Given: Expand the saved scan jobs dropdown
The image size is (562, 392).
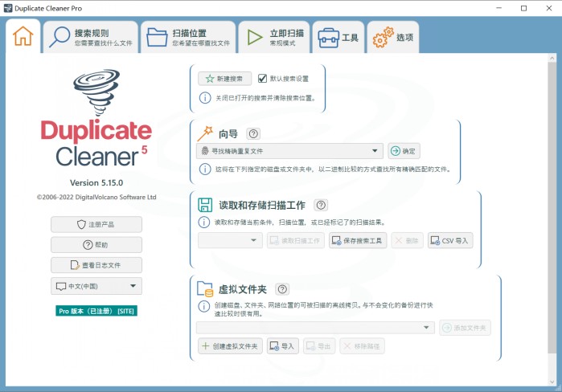Looking at the screenshot, I should 230,240.
